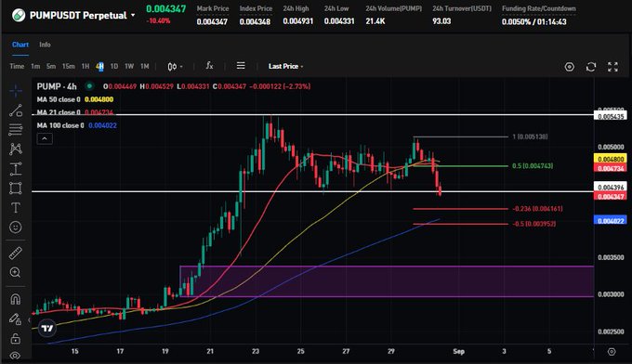This screenshot has height=364, width=632.
Task: Click the 0.5 (0.004743) Fibonacci level
Action: tap(533, 166)
